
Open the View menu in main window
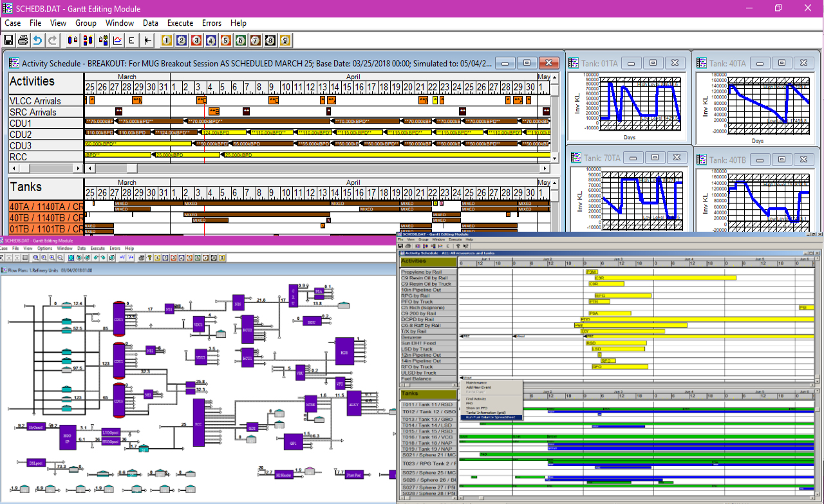point(59,23)
